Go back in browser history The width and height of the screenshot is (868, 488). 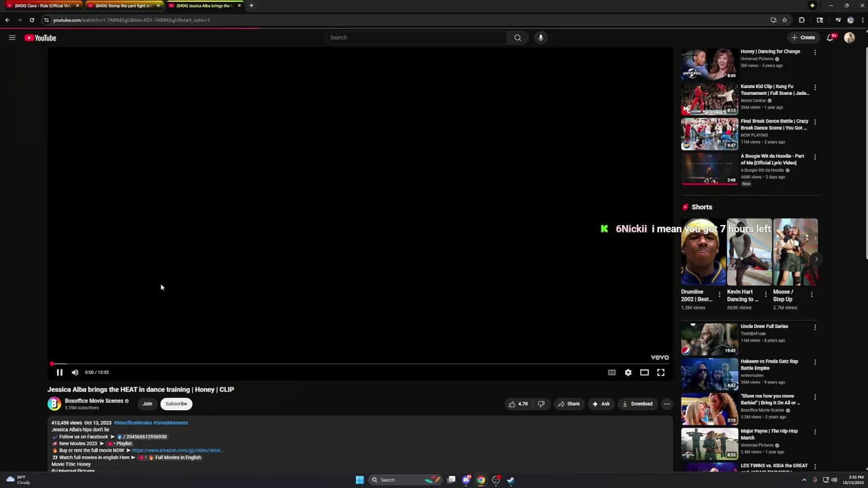pos(7,20)
